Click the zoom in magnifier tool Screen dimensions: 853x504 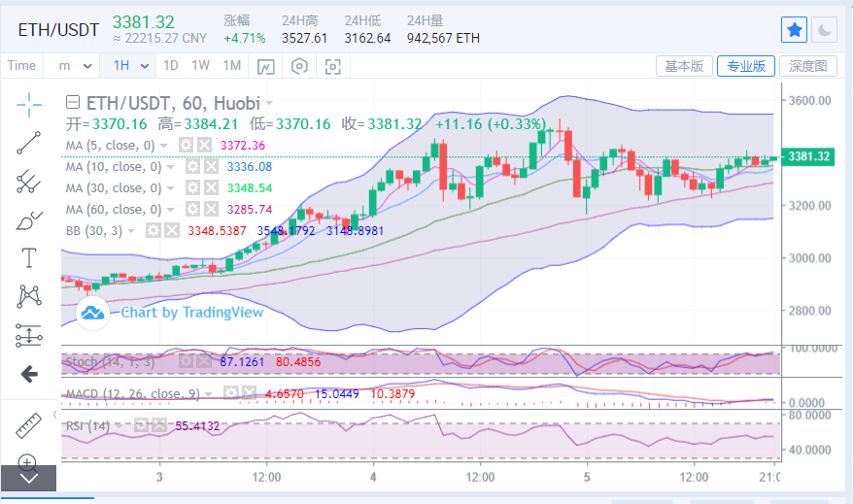coord(27,462)
